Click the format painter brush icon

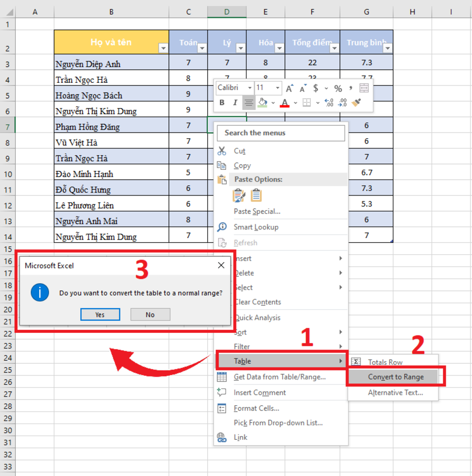point(356,103)
